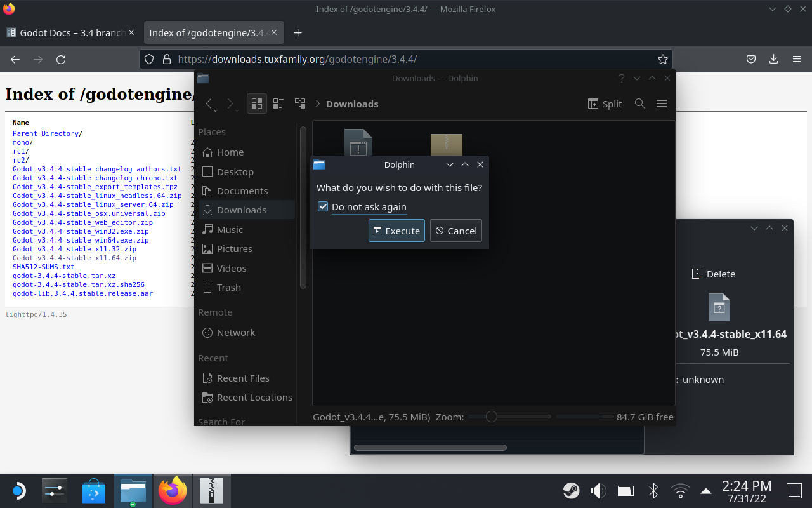This screenshot has height=508, width=812.
Task: Adjust the Dolphin zoom slider
Action: point(492,417)
